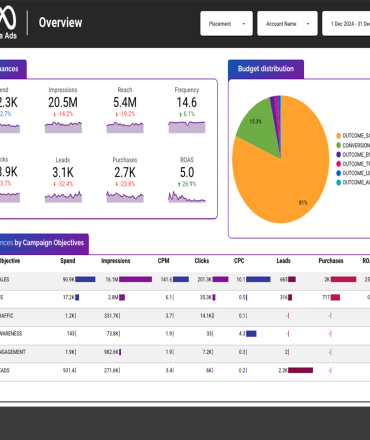Viewport: 370px width, 440px height.
Task: Click the pink legend dot
Action: (x=338, y=164)
